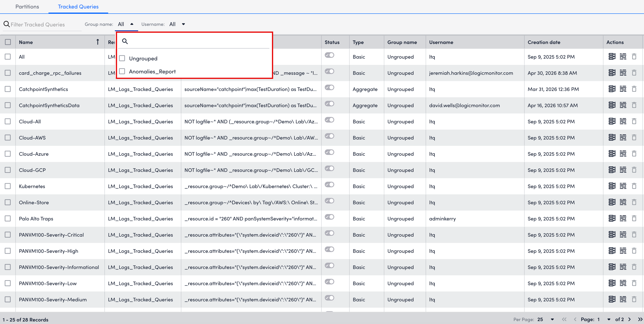Go to the previous page arrow
This screenshot has width=644, height=324.
point(575,319)
